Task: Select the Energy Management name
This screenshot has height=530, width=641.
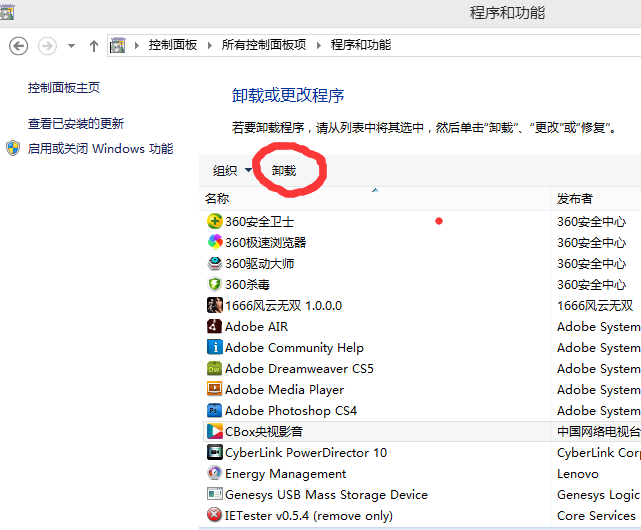Action: [x=285, y=474]
